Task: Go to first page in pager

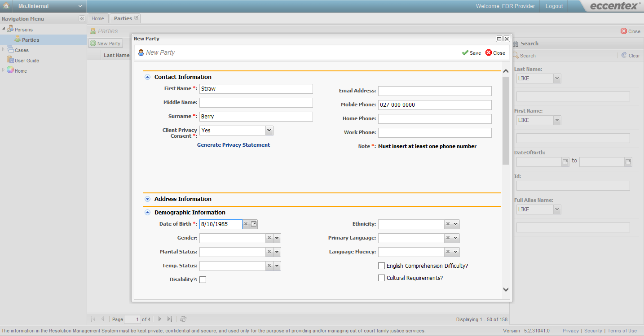Action: [93, 319]
